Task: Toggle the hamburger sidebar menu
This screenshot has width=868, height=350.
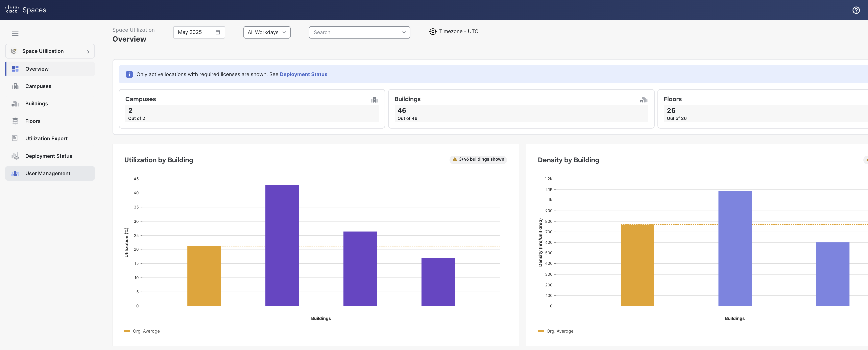Action: (x=15, y=33)
